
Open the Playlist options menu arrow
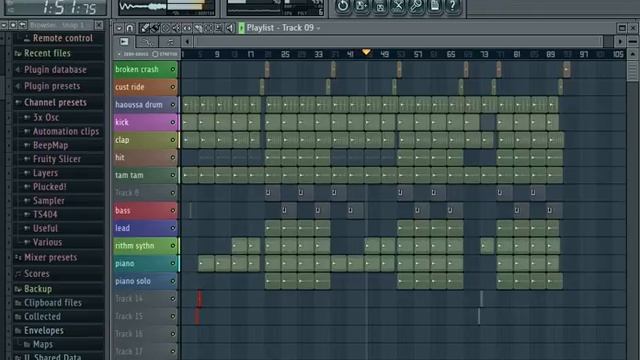point(119,28)
